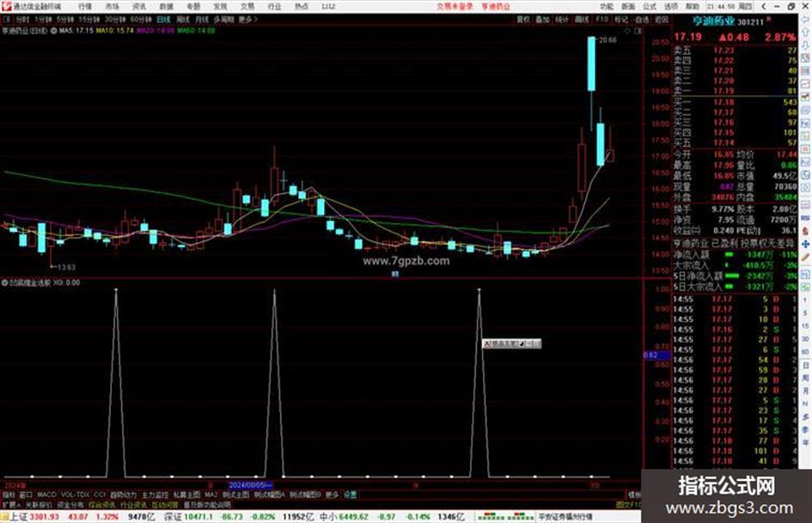812x523 pixels.
Task: Click the 净流入额 row in quote panel
Action: tap(735, 255)
